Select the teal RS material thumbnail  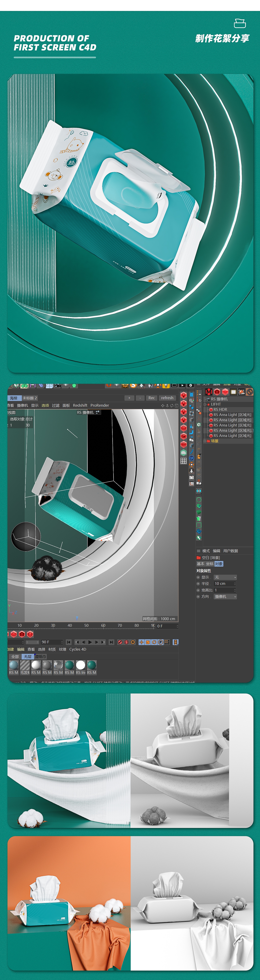tap(69, 665)
